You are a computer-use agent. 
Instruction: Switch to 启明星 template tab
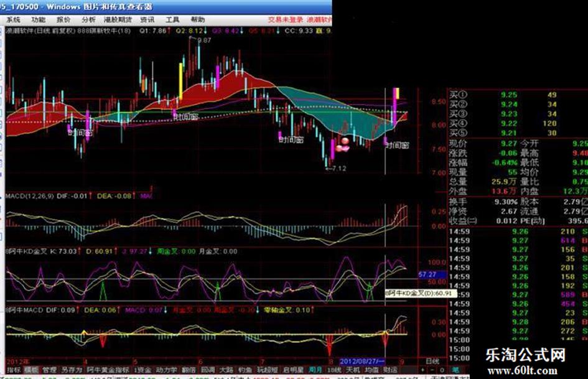click(293, 370)
